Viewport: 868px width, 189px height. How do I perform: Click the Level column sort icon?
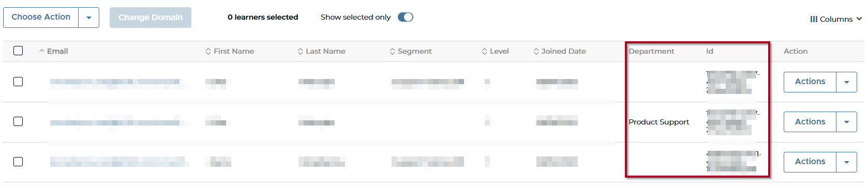[484, 51]
